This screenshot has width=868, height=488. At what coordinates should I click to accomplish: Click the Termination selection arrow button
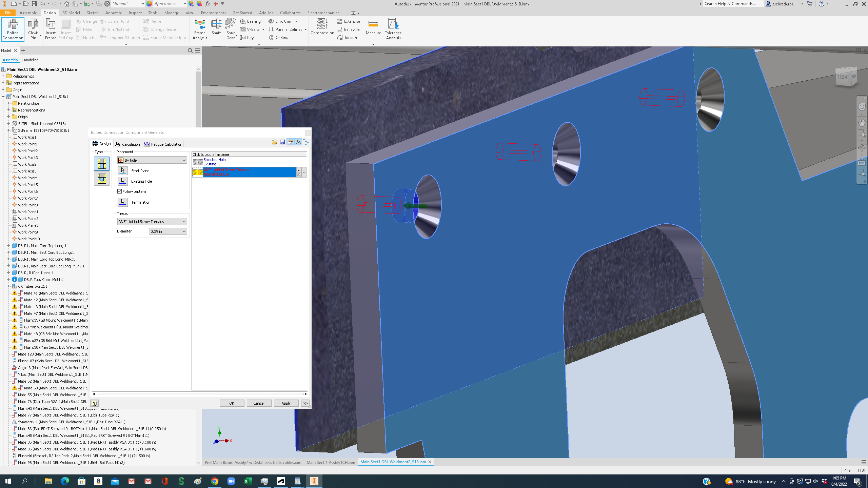pos(123,202)
